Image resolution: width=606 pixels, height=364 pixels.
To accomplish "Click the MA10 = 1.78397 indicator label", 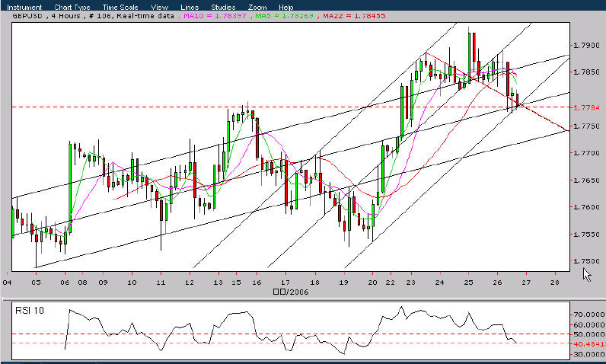I will 215,16.
